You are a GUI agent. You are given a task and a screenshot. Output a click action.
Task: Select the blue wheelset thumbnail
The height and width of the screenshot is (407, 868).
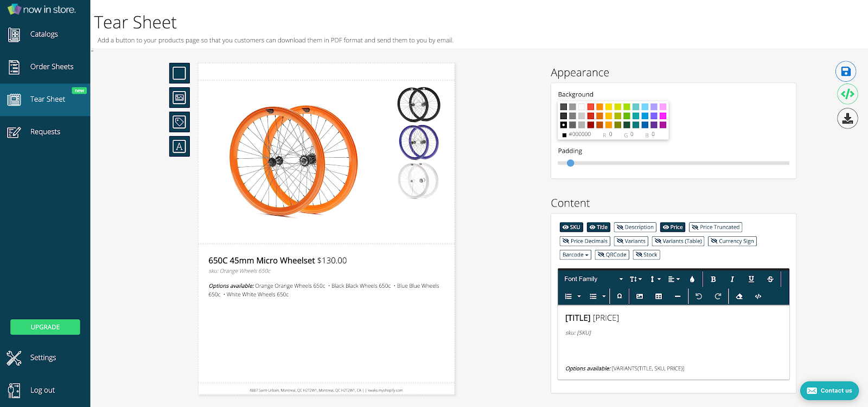pos(418,142)
